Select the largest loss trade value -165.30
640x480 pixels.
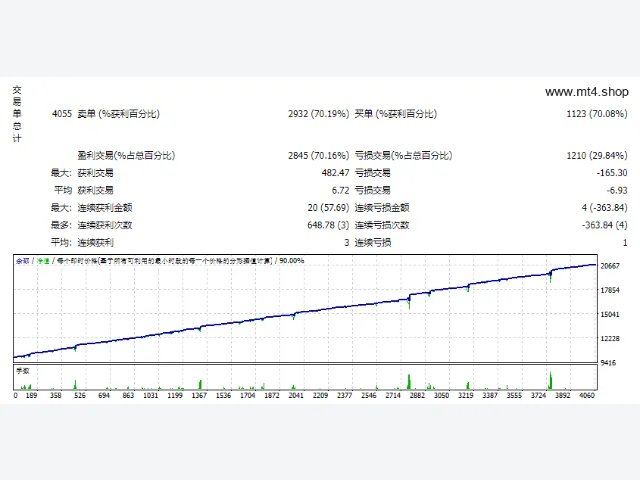point(612,173)
